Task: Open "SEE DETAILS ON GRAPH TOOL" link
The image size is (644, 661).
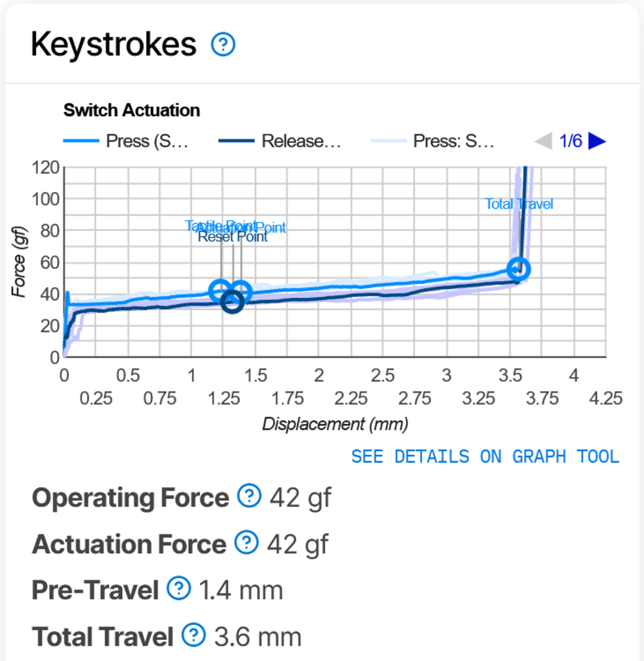Action: pyautogui.click(x=485, y=456)
